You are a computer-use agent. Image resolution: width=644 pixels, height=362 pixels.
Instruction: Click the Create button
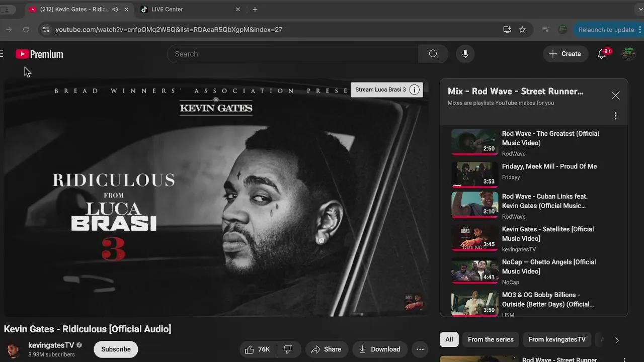[566, 54]
